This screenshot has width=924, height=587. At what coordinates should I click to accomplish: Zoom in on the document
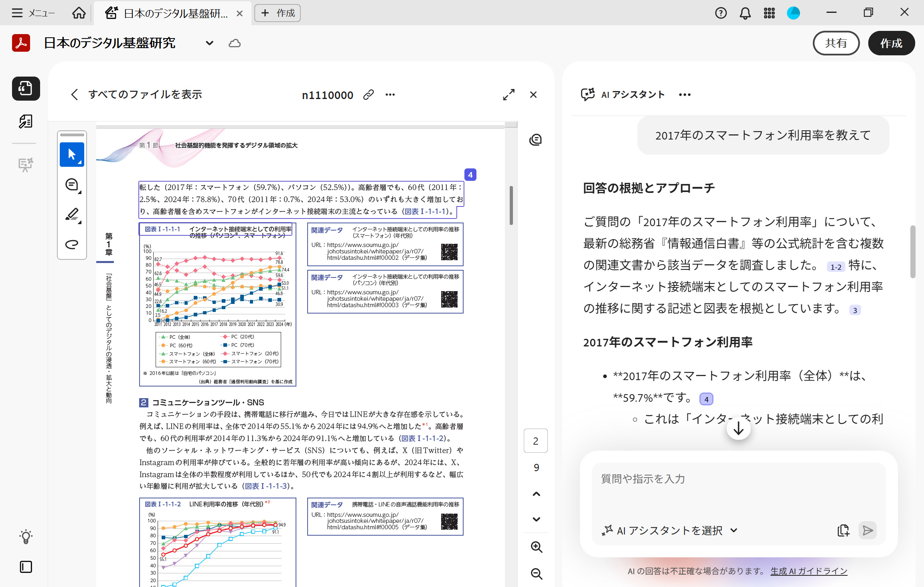click(x=536, y=547)
